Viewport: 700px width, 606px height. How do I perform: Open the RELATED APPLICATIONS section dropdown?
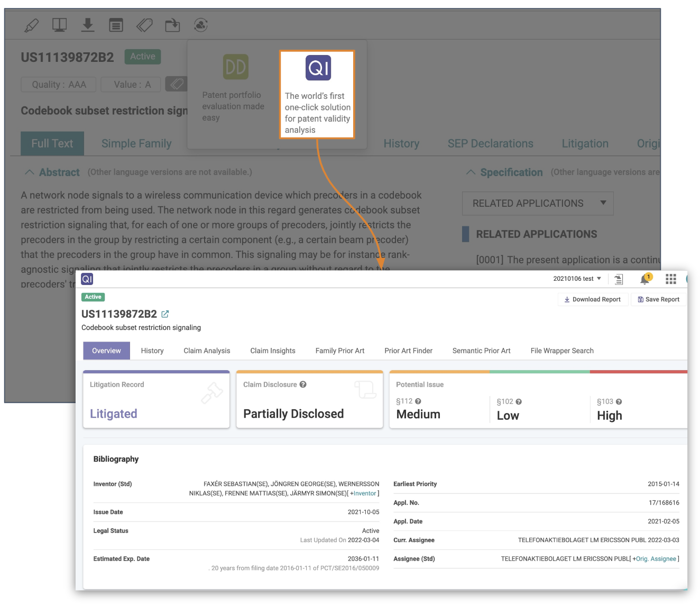538,204
